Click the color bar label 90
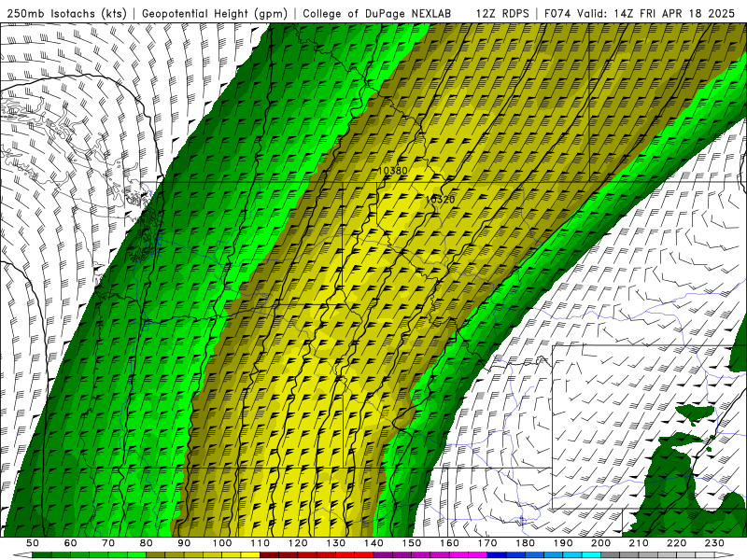 point(184,543)
